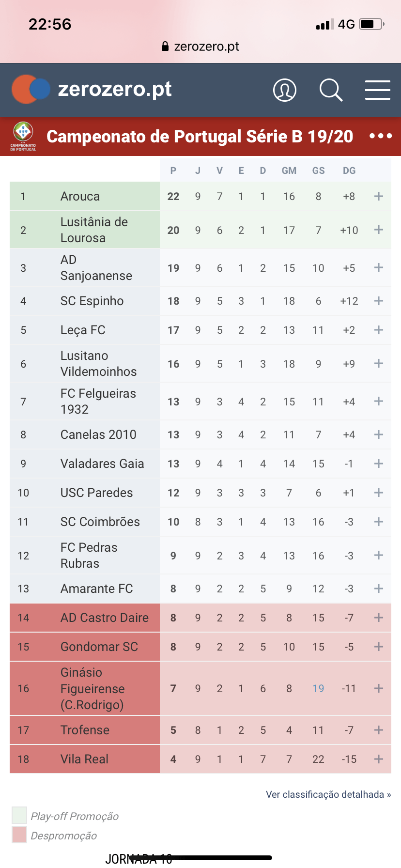401x868 pixels.
Task: Select the DG column header
Action: click(349, 170)
